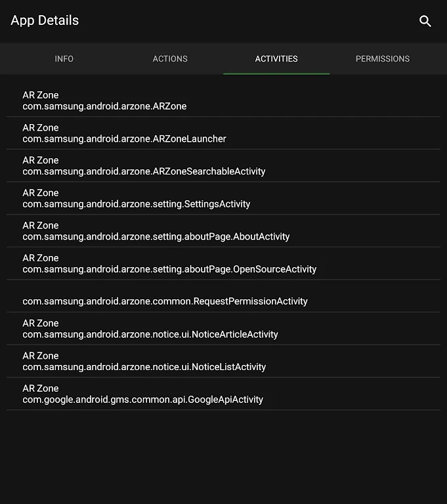Image resolution: width=447 pixels, height=504 pixels.
Task: Open the RequestPermissionActivity entry
Action: 165,301
